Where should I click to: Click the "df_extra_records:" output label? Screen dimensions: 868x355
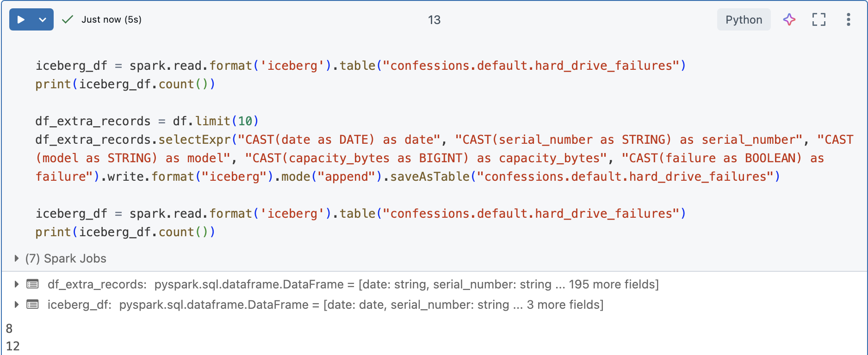pyautogui.click(x=97, y=284)
